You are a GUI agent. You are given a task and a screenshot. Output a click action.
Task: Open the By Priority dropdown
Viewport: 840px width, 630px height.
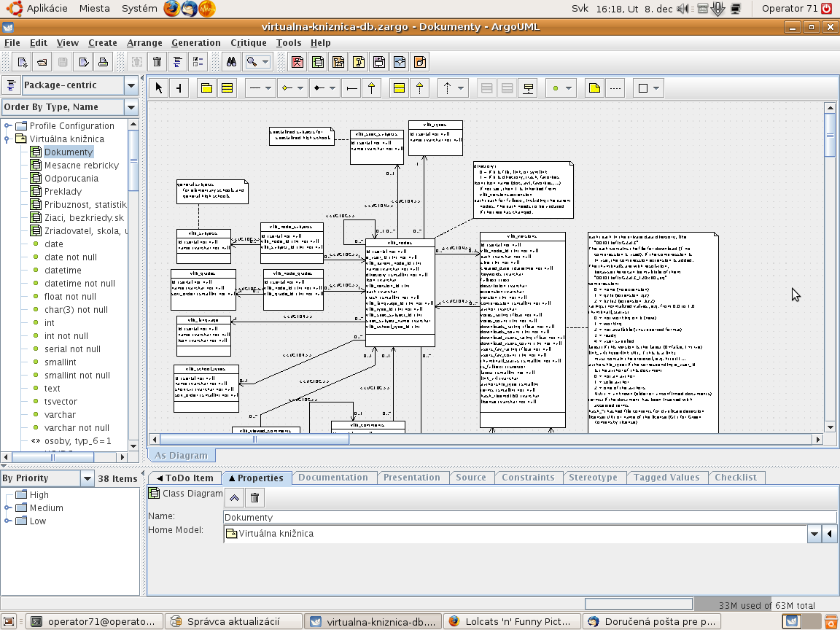87,478
